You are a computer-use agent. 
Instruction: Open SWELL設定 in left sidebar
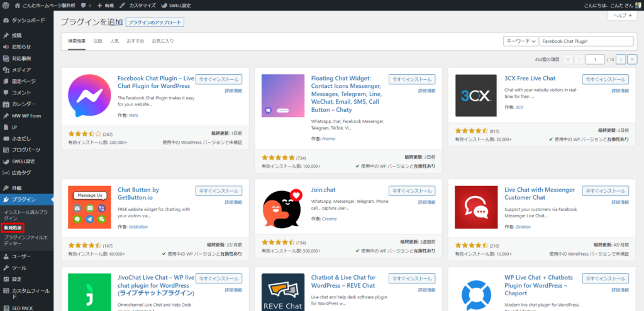[x=26, y=161]
